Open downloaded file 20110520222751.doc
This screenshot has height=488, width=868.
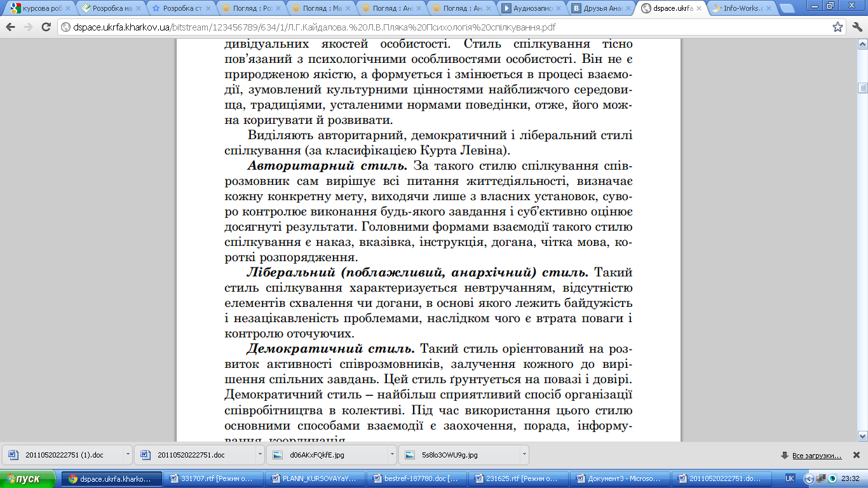[195, 455]
